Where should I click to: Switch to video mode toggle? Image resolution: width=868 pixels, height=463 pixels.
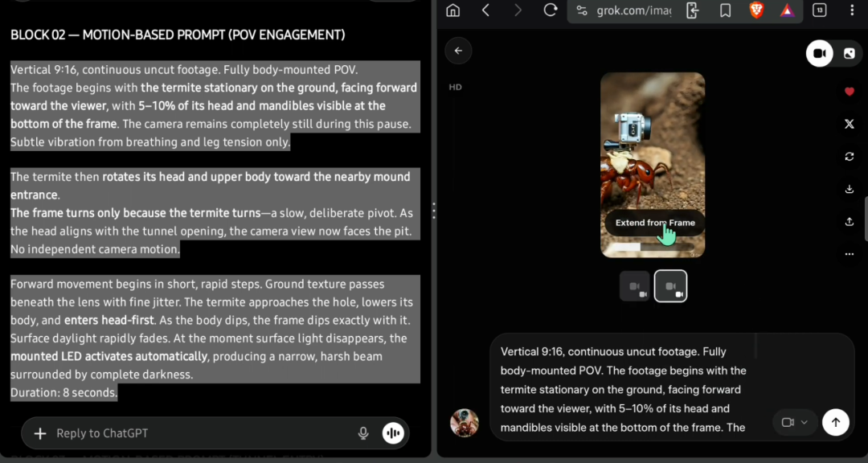820,53
